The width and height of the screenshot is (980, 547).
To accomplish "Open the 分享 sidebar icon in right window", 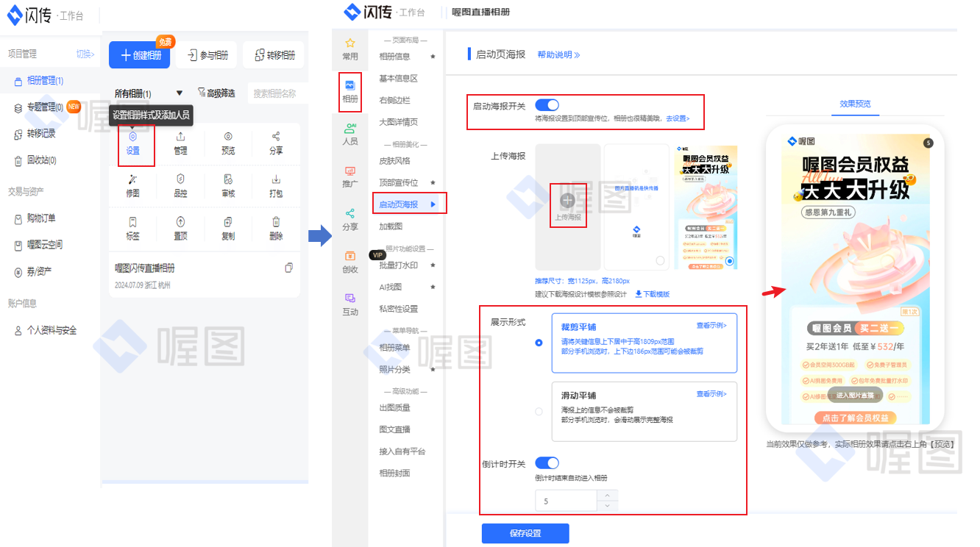I will point(350,213).
